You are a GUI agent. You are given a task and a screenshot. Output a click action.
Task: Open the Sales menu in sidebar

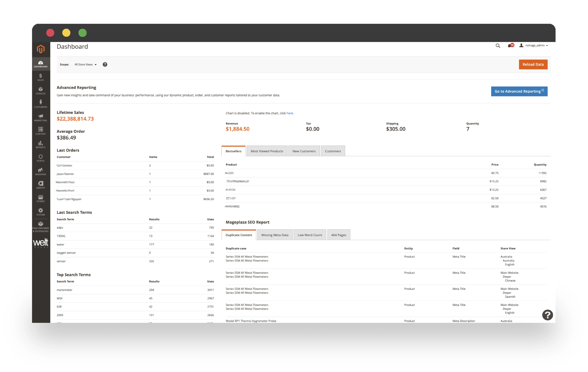(x=41, y=77)
